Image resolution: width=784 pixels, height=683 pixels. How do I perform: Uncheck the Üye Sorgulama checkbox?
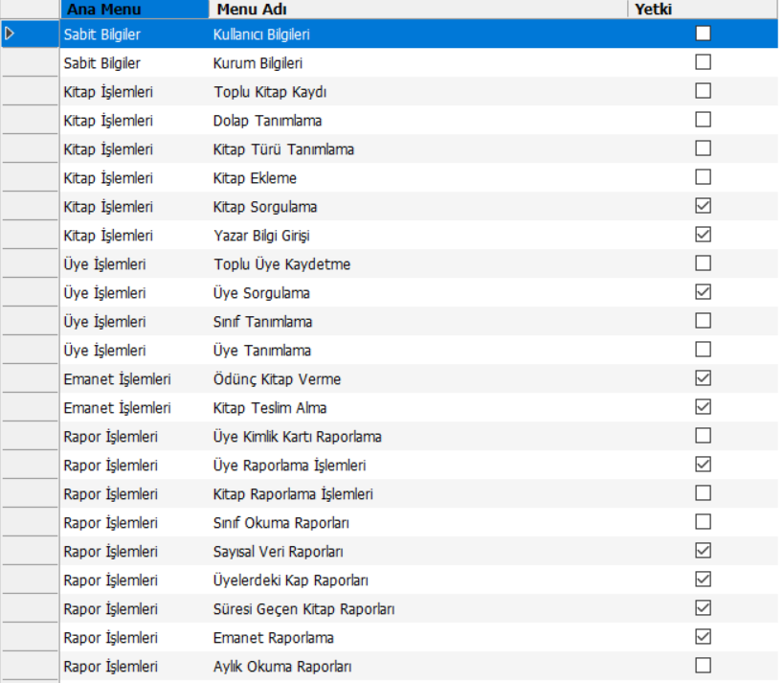pos(704,292)
